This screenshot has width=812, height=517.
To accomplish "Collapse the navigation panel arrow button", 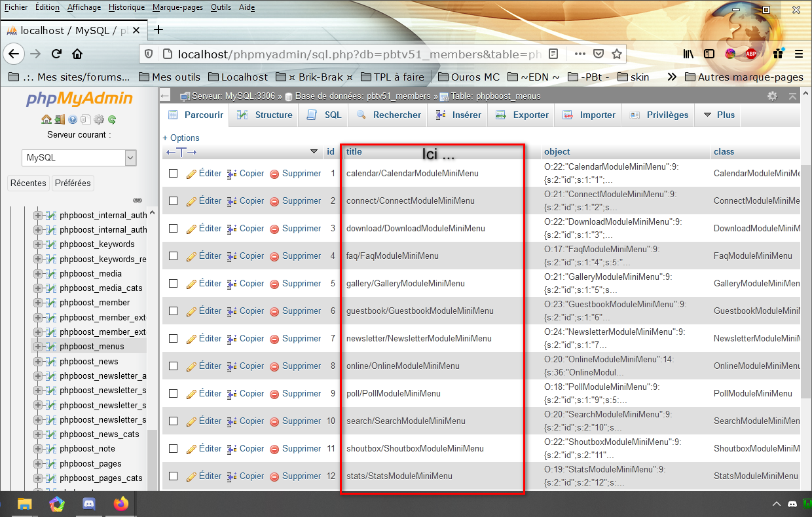I will pyautogui.click(x=165, y=96).
